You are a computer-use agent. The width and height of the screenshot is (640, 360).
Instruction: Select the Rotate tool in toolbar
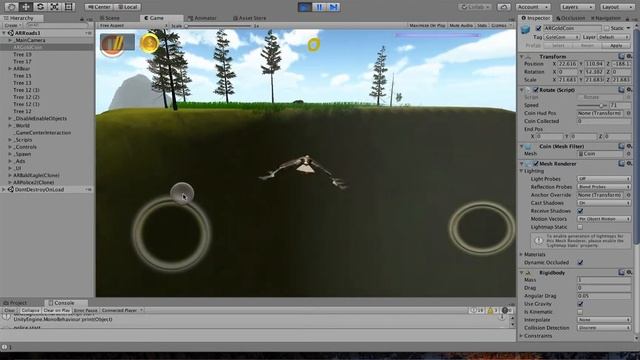[x=40, y=7]
